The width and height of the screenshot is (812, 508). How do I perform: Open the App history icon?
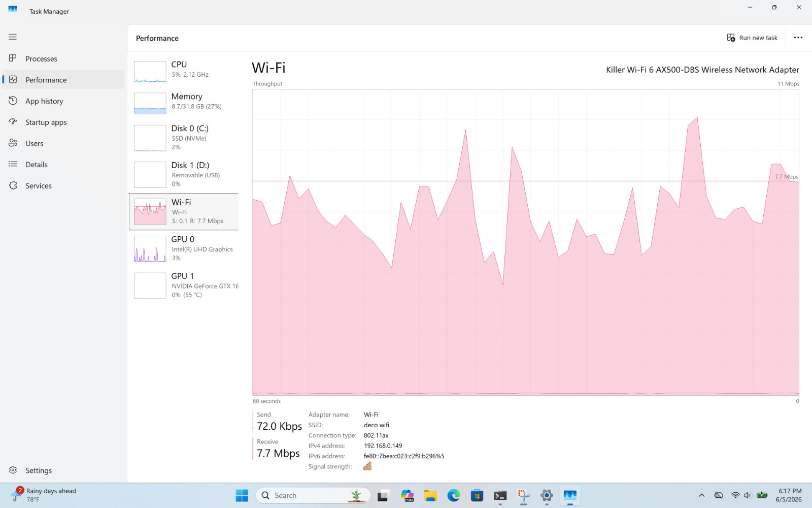(13, 101)
